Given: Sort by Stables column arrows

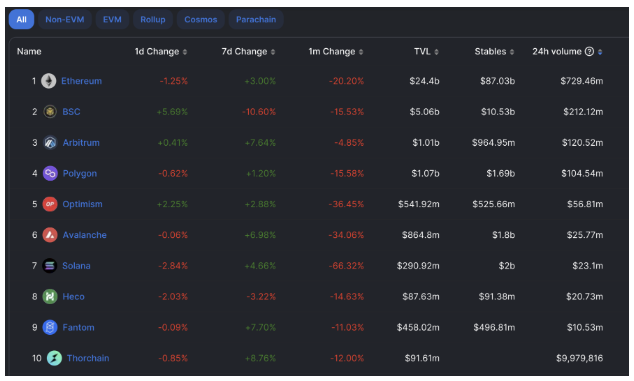Looking at the screenshot, I should tap(512, 52).
